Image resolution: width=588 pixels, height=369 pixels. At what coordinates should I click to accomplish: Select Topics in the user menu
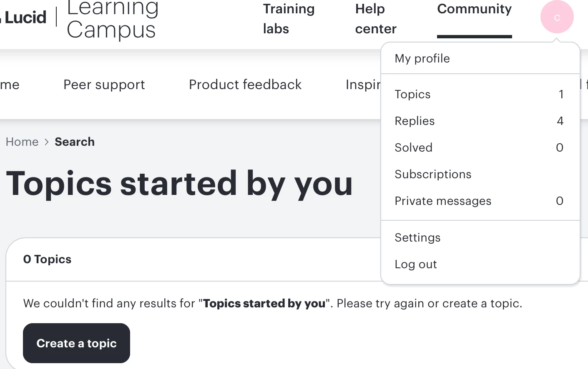point(480,94)
